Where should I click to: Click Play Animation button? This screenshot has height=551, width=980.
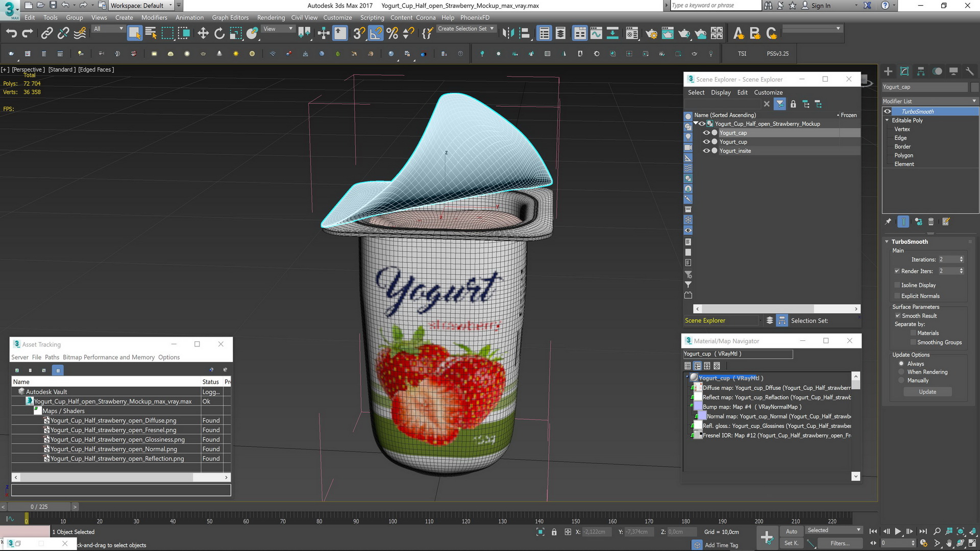coord(898,532)
